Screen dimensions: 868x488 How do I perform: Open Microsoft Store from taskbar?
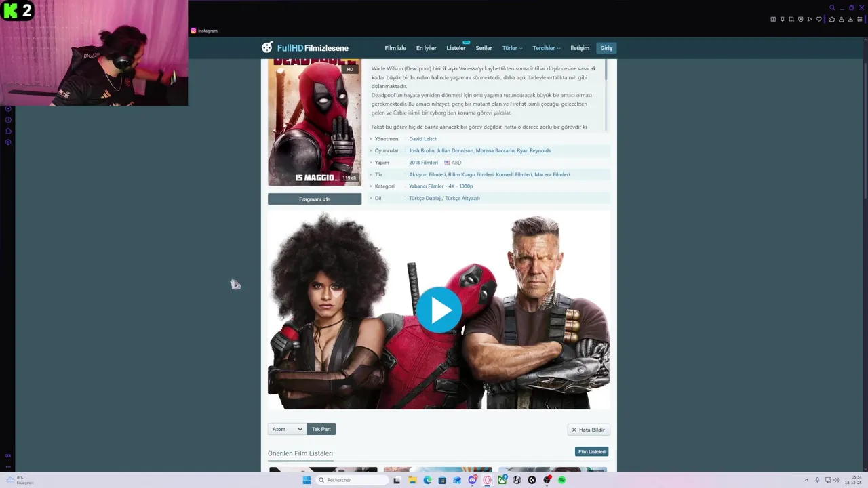point(442,480)
